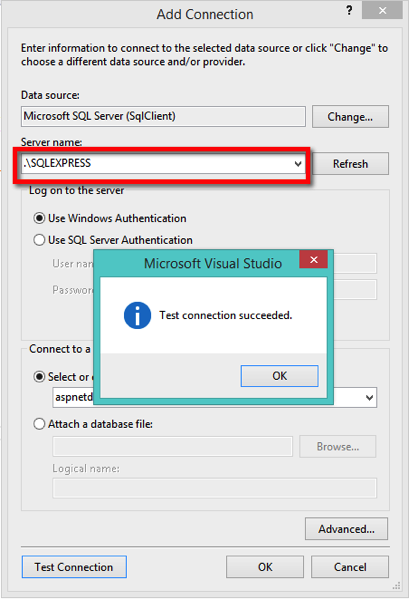Click the Test Connection button
The height and width of the screenshot is (600, 409).
coord(74,567)
